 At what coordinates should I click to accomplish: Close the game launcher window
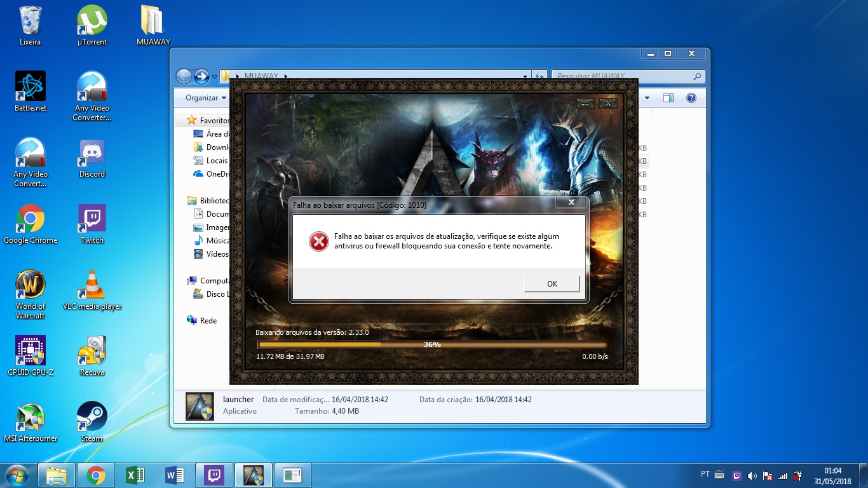pos(608,103)
